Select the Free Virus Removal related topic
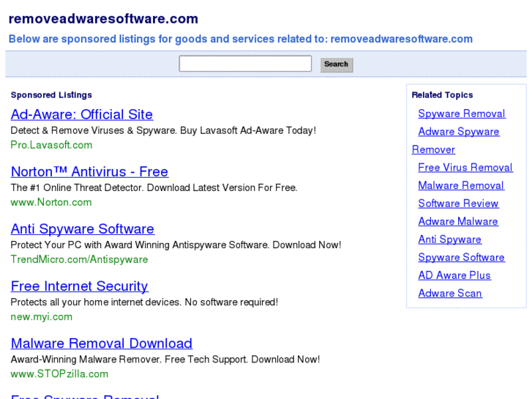The height and width of the screenshot is (399, 532). [x=465, y=168]
